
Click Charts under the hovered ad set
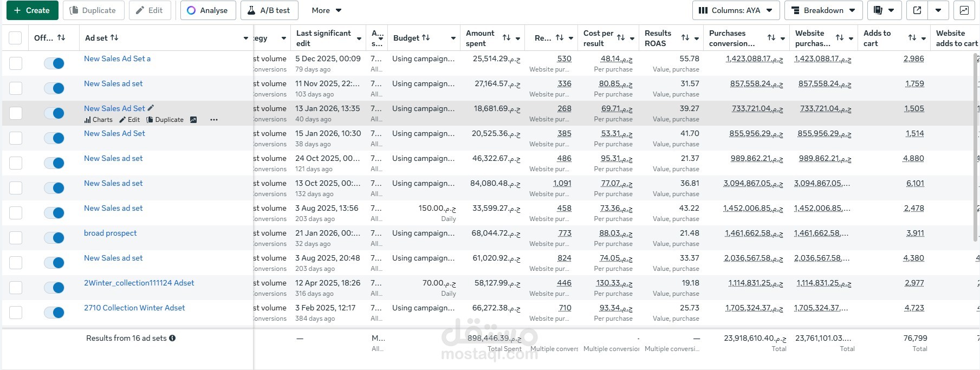(x=99, y=120)
